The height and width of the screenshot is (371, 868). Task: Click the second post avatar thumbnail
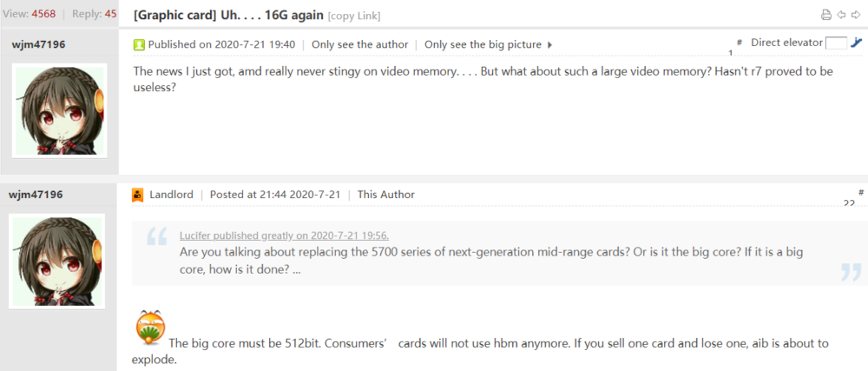click(x=57, y=262)
